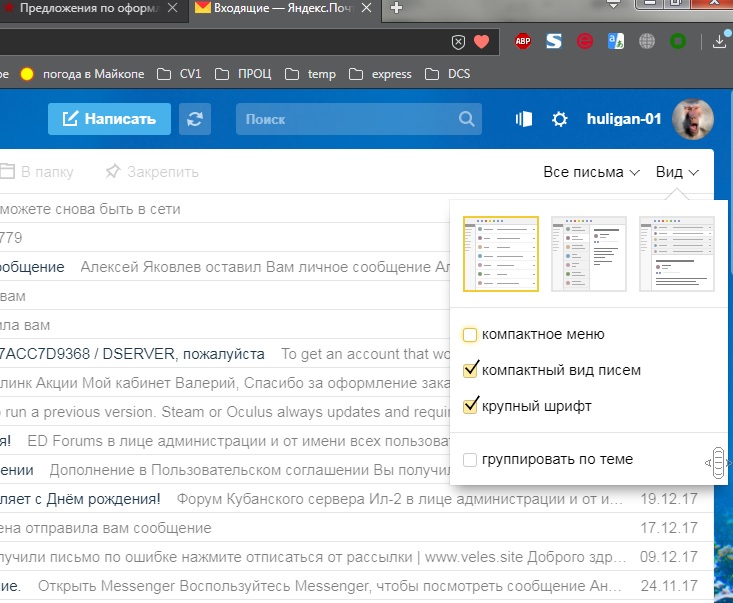Click the green circle extension icon
733x603 pixels.
678,42
